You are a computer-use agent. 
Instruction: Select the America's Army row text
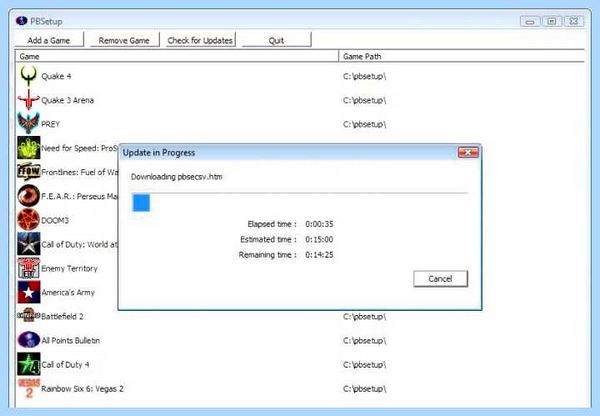click(68, 292)
